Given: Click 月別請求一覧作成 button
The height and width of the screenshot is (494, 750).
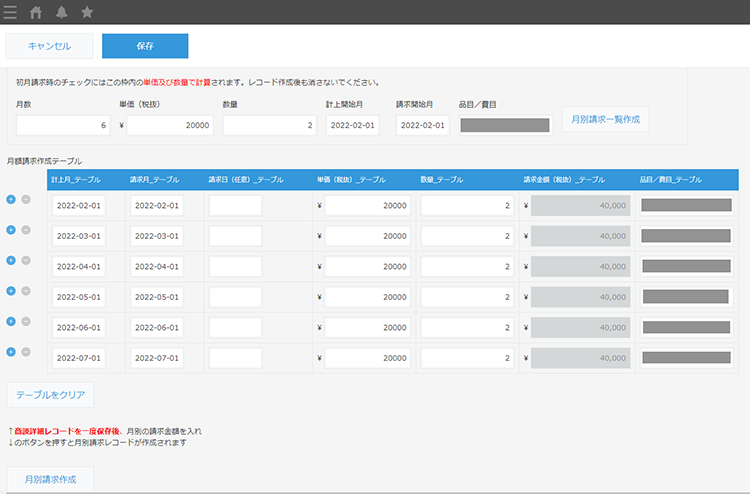Looking at the screenshot, I should pyautogui.click(x=606, y=119).
